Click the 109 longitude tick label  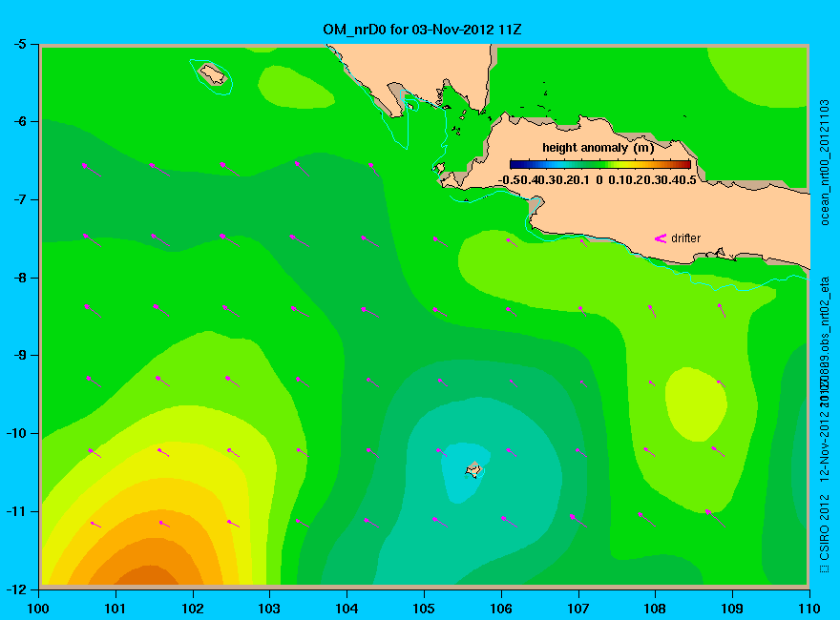(732, 609)
